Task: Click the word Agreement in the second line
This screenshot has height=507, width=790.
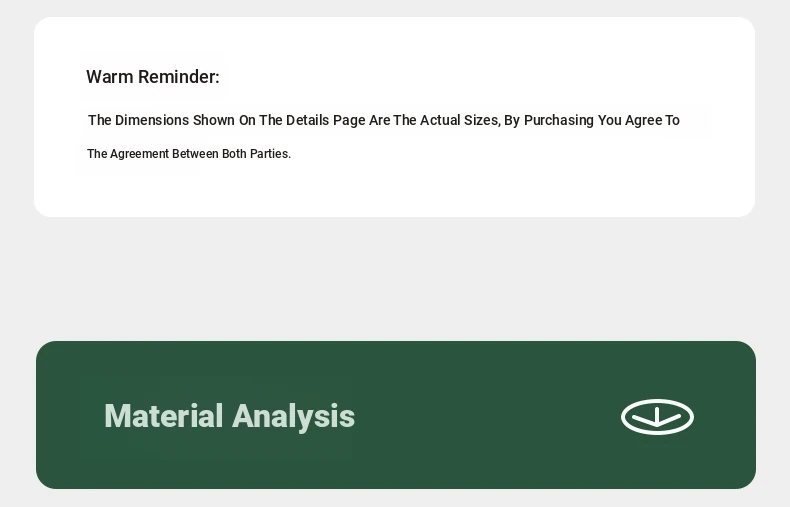Action: [139, 154]
